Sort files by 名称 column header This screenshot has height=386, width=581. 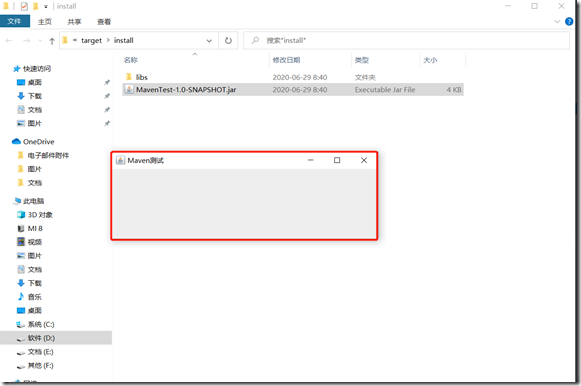[x=131, y=60]
